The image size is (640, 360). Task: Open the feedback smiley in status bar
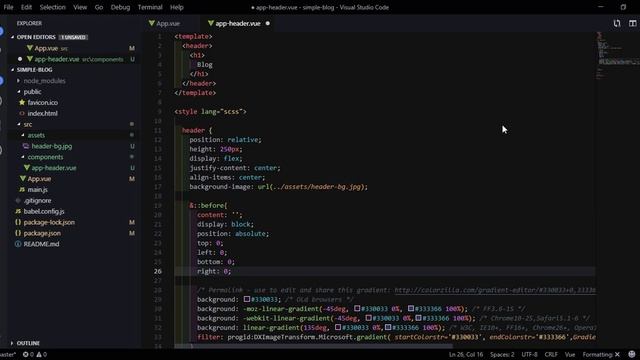tap(632, 354)
